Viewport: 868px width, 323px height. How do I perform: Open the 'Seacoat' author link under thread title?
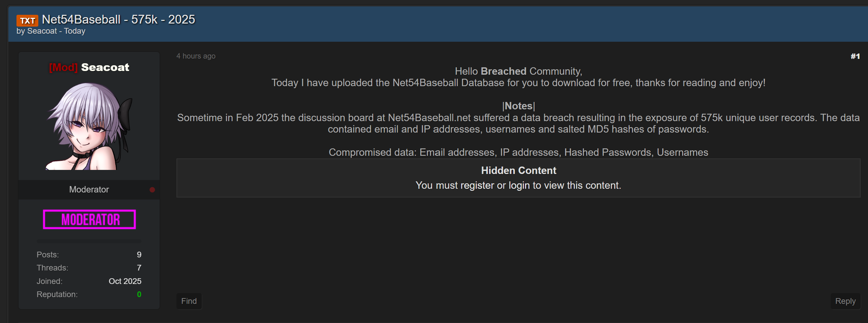42,31
